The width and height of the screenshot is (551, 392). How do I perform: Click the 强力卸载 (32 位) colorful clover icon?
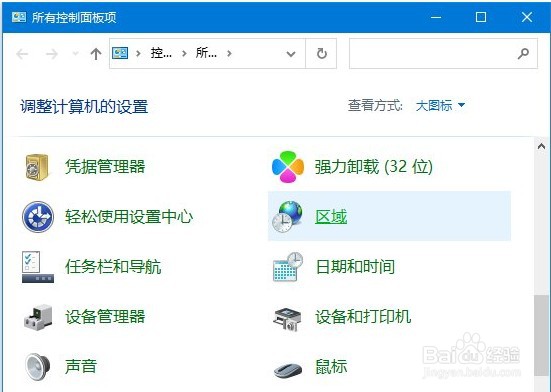coord(288,167)
